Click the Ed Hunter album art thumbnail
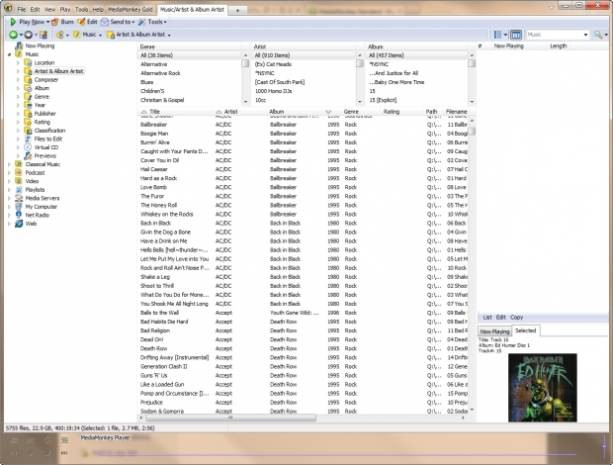This screenshot has height=465, width=613. coord(542,387)
